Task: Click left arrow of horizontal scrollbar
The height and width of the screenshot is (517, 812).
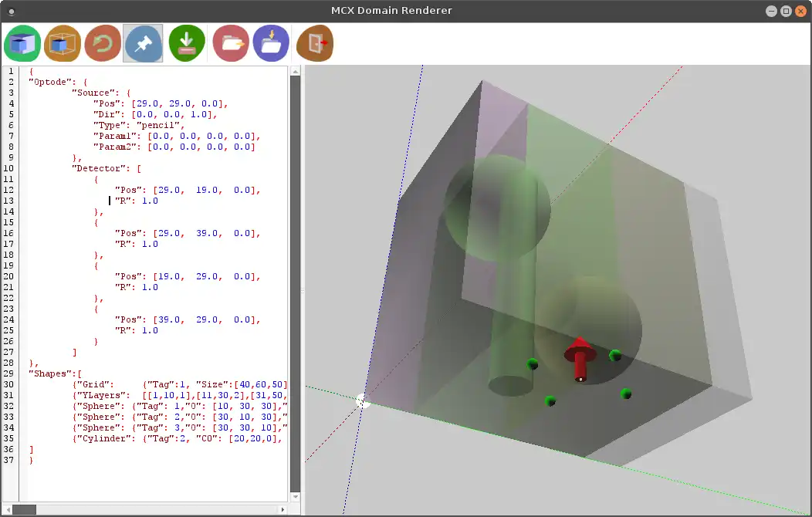Action: click(x=8, y=510)
